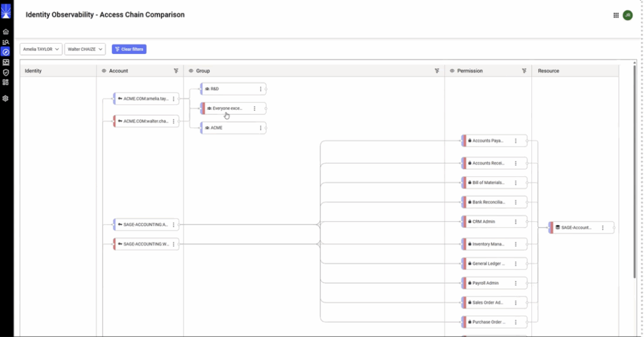
Task: Open the filter icon on Permission column
Action: 524,71
